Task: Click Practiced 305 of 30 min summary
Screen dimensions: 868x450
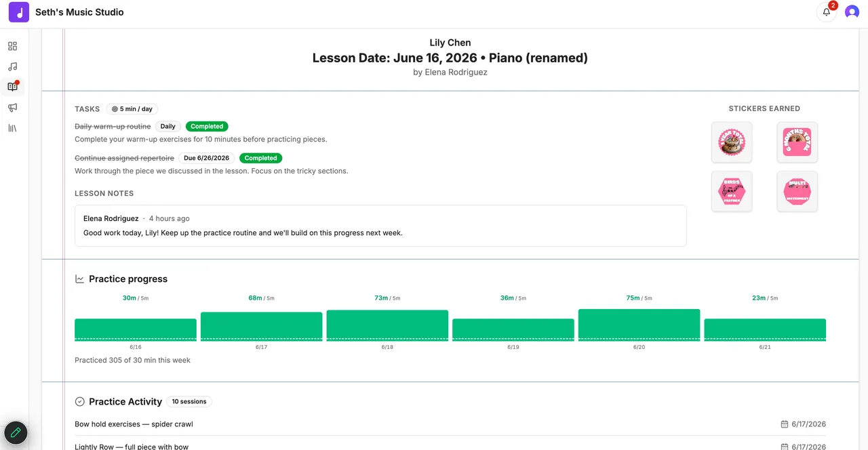Action: click(x=132, y=360)
